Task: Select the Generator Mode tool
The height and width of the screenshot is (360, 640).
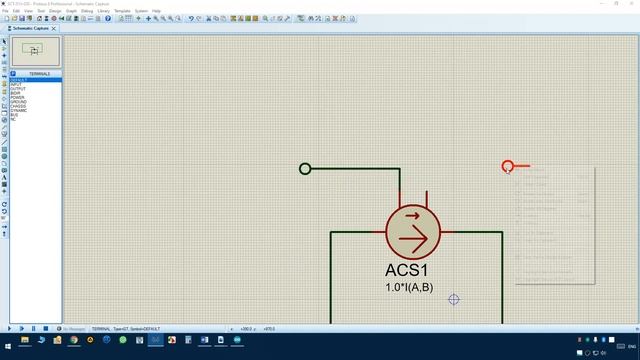Action: pos(4,120)
